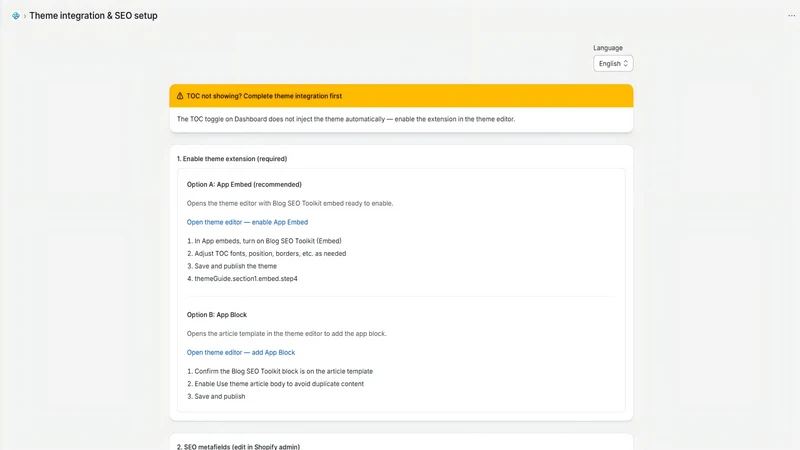The height and width of the screenshot is (450, 800).
Task: Open the three-dot more options menu
Action: pyautogui.click(x=791, y=16)
